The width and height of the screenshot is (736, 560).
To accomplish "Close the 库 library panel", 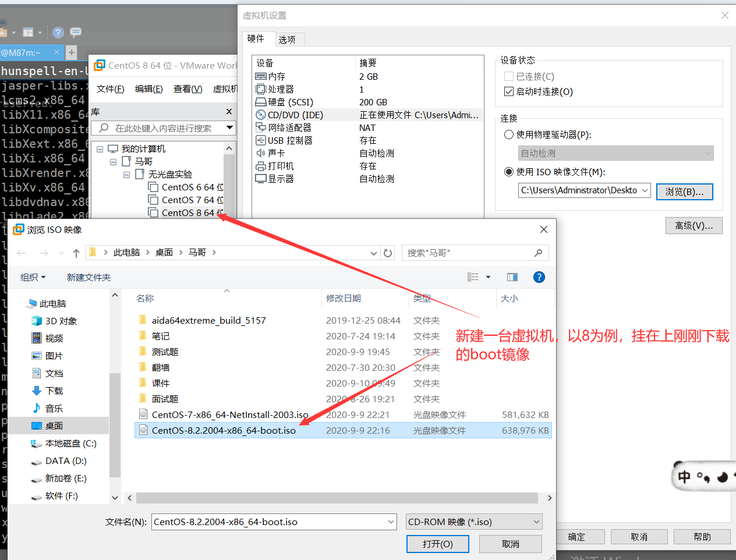I will (x=229, y=111).
